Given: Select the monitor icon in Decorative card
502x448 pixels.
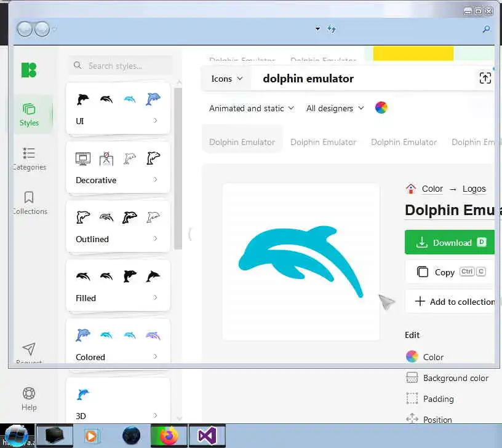Looking at the screenshot, I should pos(83,159).
